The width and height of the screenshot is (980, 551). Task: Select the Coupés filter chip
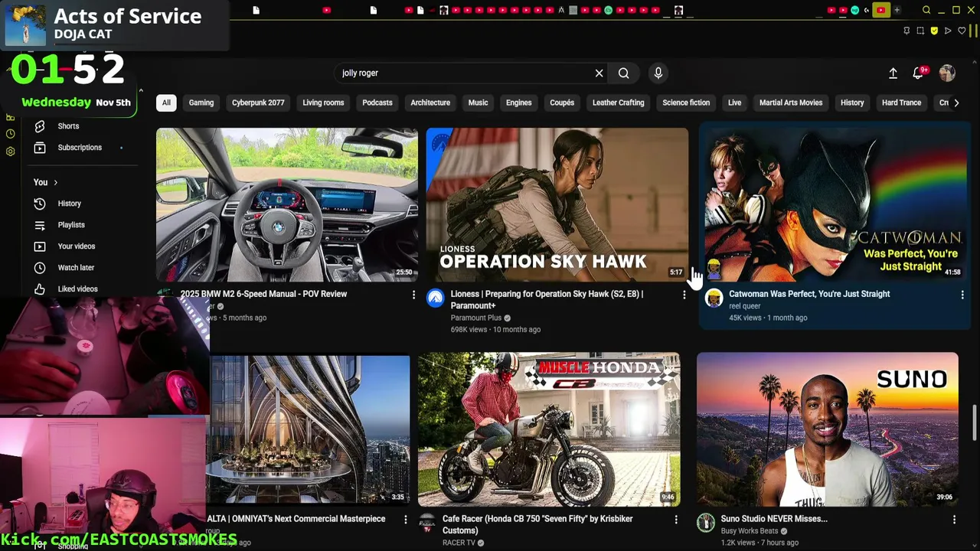pyautogui.click(x=562, y=103)
